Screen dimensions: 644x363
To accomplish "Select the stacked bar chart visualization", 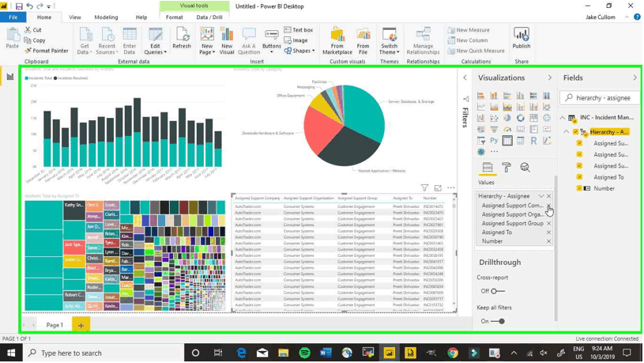I will pyautogui.click(x=481, y=96).
